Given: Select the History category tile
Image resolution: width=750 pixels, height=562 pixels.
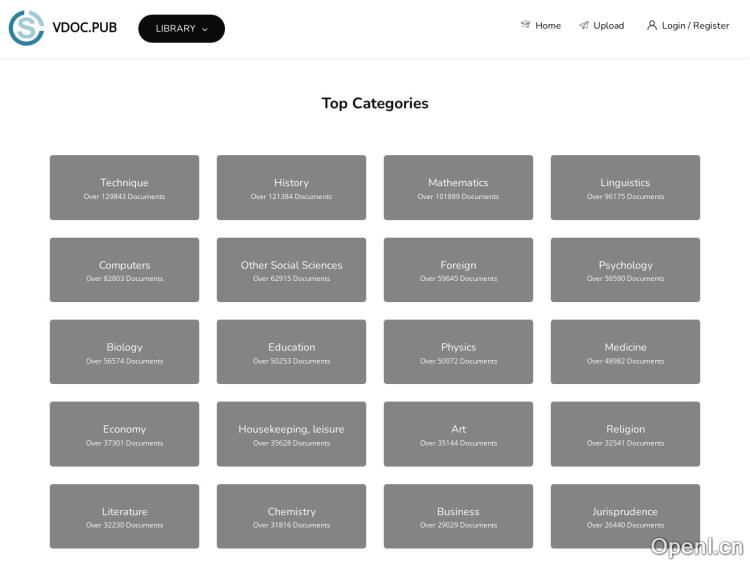Looking at the screenshot, I should click(x=291, y=188).
